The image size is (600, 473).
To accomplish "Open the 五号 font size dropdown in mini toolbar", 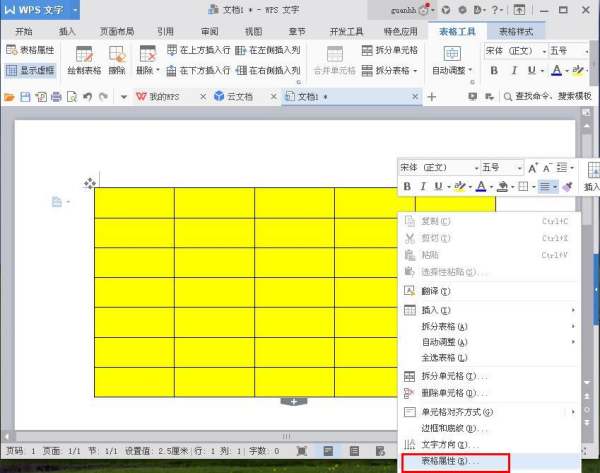I will pos(518,167).
